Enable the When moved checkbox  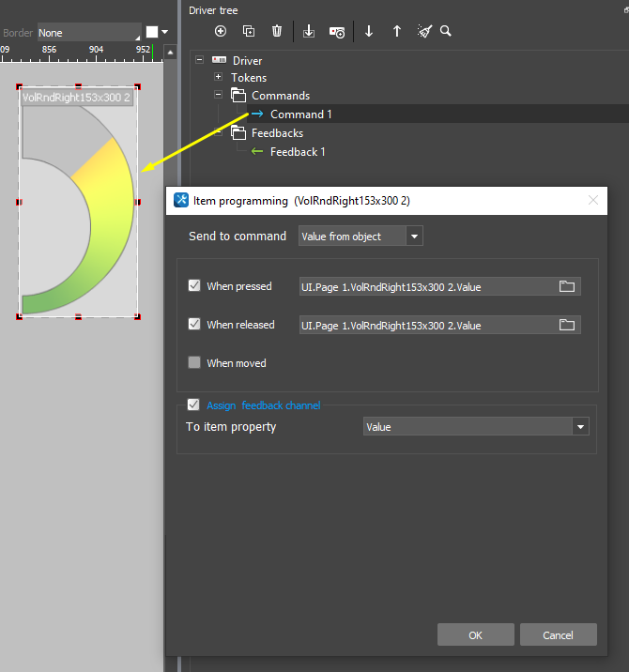(194, 363)
